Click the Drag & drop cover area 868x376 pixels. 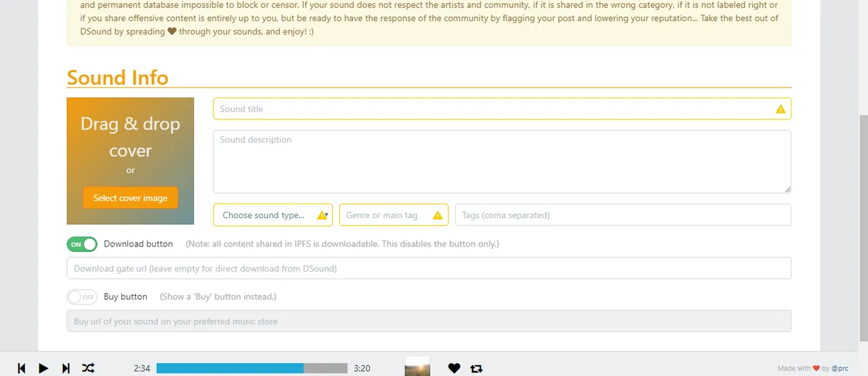[x=130, y=161]
